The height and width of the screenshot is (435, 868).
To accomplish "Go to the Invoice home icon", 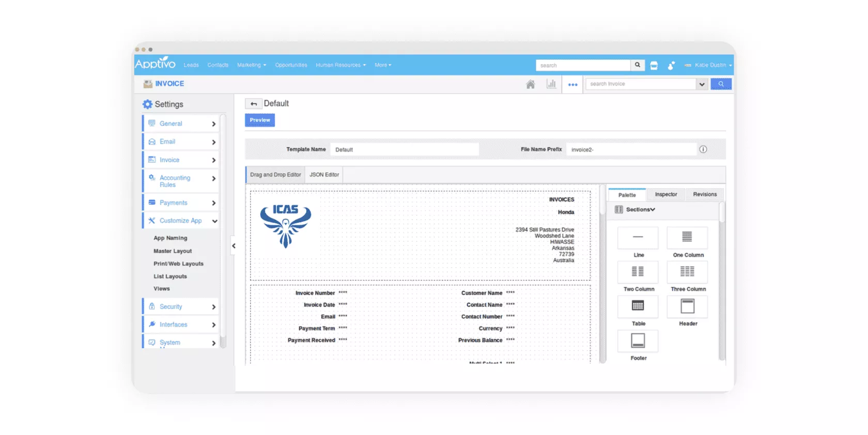I will tap(531, 84).
